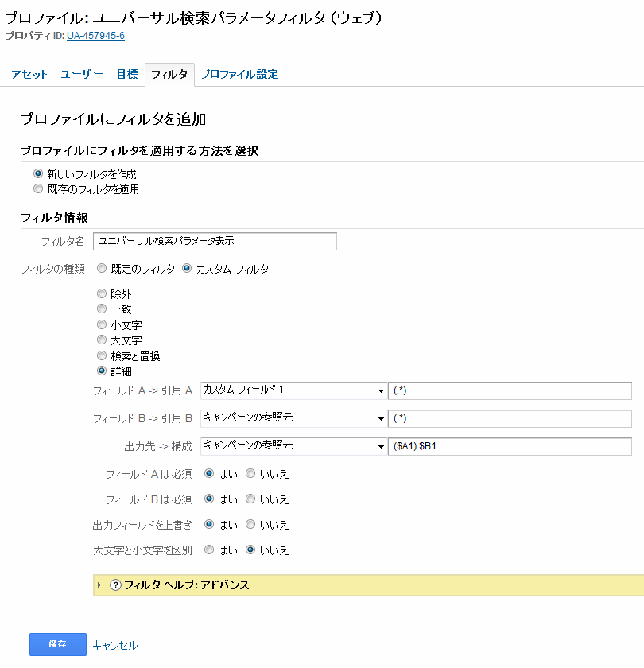Viewport: 644px width, 668px height.
Task: Choose the 既定のフィルタ filter type
Action: pyautogui.click(x=101, y=269)
